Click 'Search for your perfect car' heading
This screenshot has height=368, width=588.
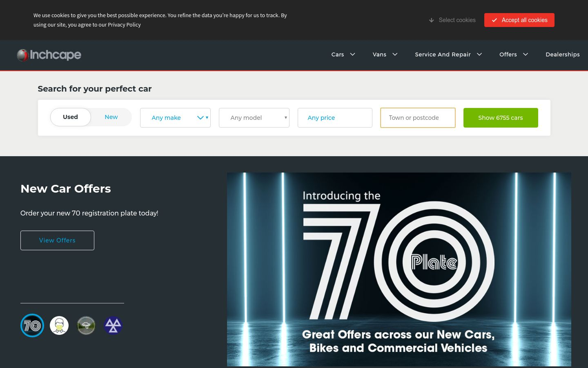pos(95,89)
